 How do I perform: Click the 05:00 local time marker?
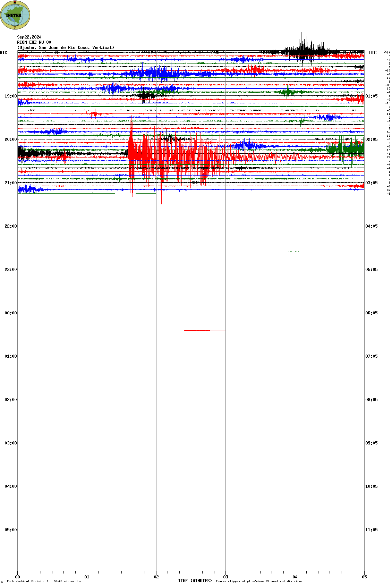coord(11,530)
